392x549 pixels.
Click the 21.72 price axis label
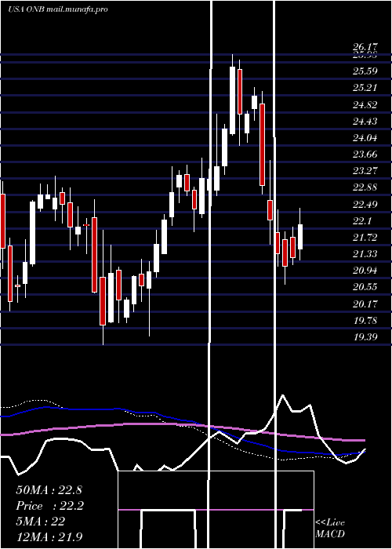365,238
